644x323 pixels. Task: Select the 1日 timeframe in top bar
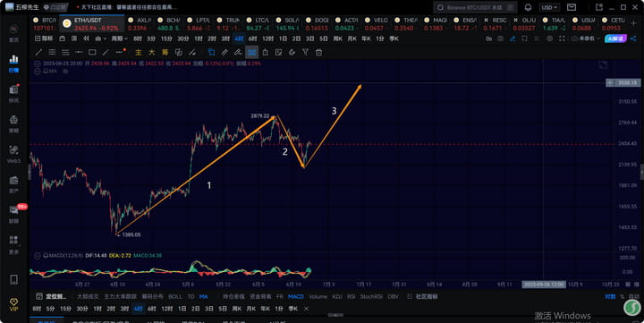[x=283, y=38]
